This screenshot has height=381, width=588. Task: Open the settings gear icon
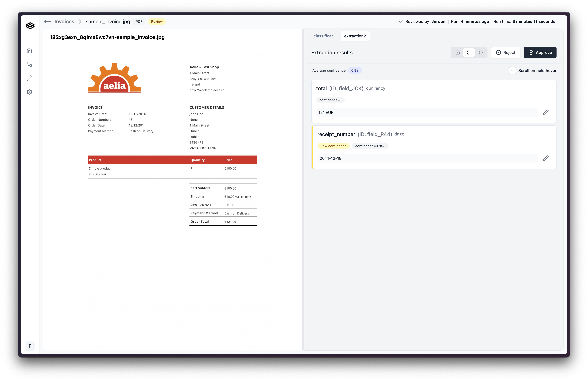[x=29, y=92]
